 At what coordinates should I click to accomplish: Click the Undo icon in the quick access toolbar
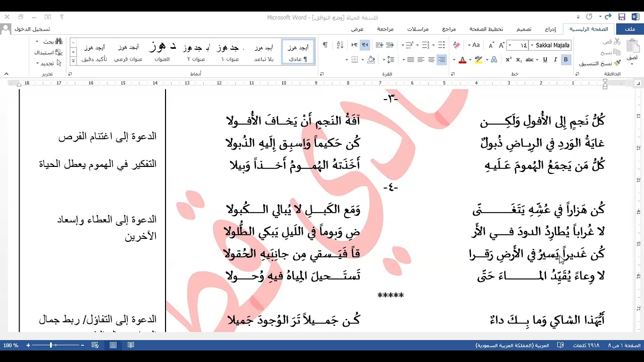[x=608, y=17]
